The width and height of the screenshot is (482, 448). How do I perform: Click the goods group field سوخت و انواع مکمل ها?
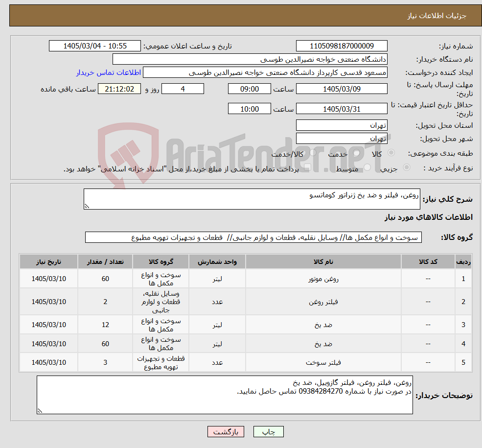tap(253, 237)
